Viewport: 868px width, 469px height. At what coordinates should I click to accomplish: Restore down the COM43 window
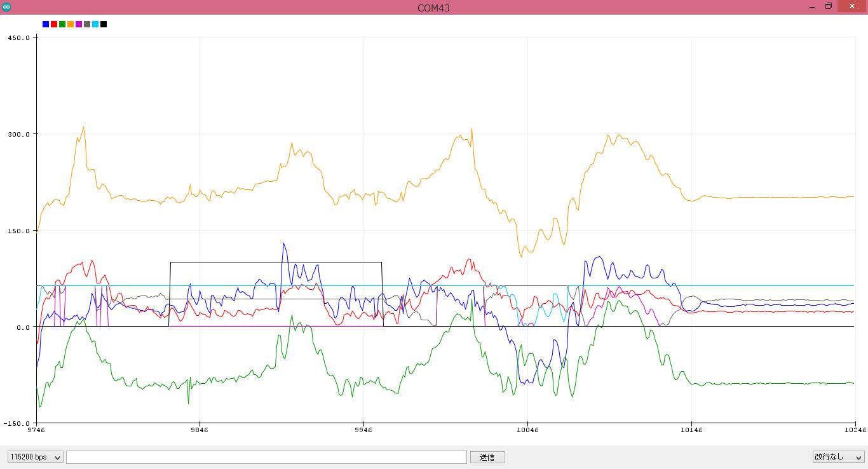pos(829,7)
